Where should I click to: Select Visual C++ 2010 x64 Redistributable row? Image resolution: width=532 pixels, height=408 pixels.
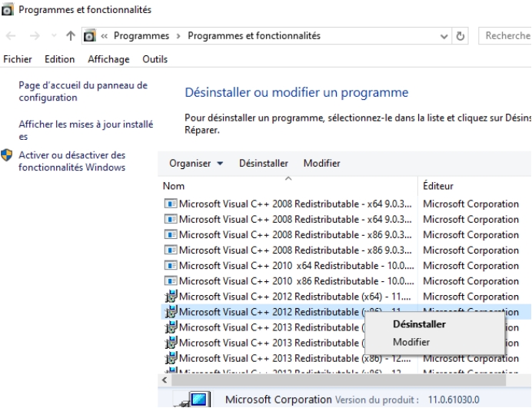click(346, 266)
